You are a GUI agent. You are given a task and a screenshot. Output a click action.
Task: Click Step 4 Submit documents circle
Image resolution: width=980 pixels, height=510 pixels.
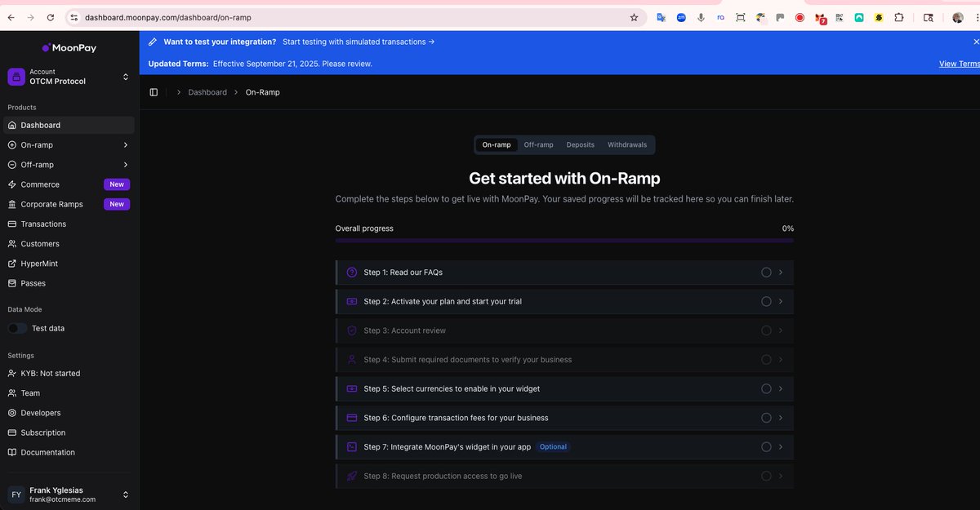pyautogui.click(x=766, y=360)
